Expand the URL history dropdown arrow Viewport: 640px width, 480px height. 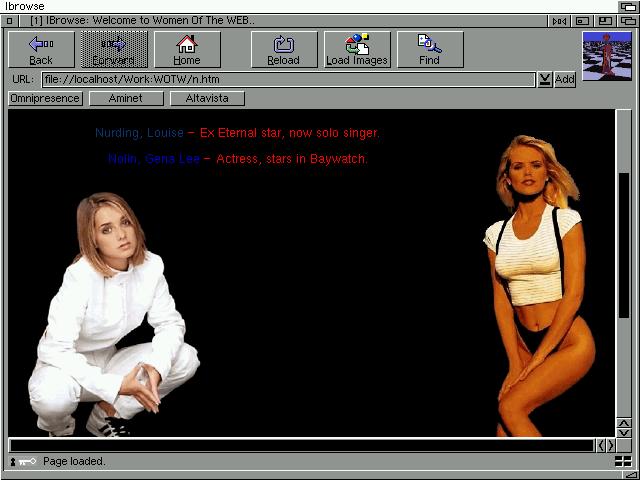point(544,79)
